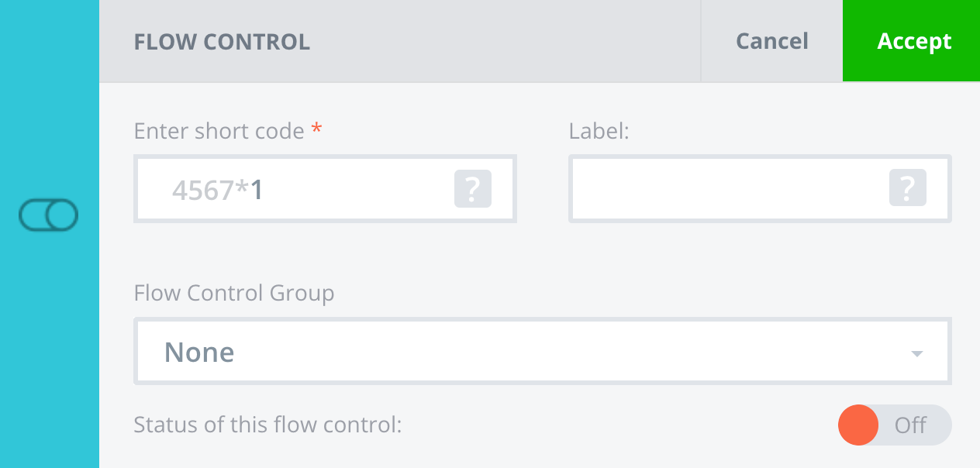Click the red required asterisk marker
The height and width of the screenshot is (468, 980).
pyautogui.click(x=316, y=130)
